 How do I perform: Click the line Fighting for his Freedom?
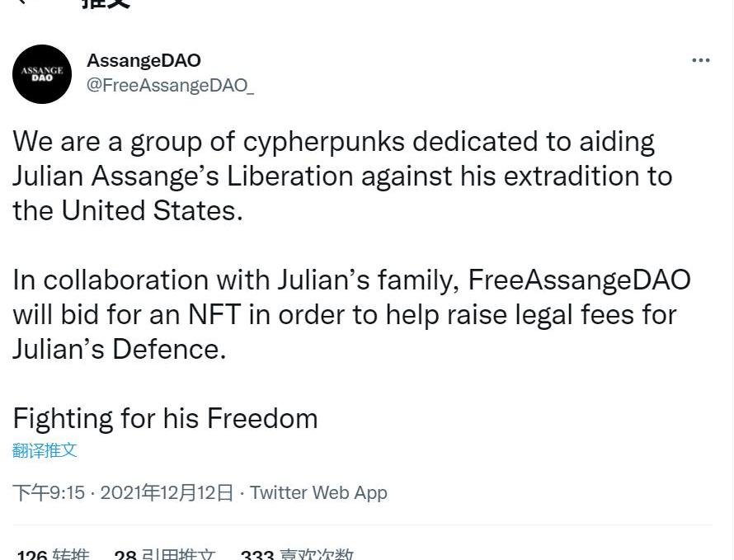tap(165, 419)
